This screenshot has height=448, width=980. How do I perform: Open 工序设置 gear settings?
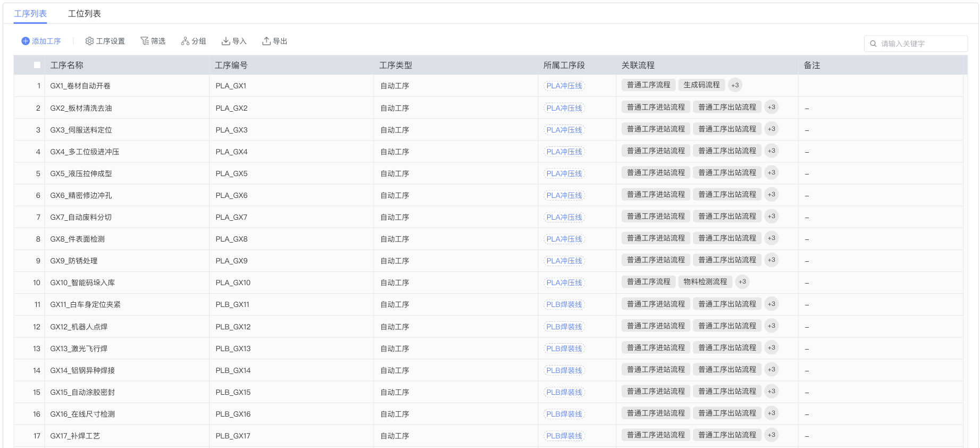(x=89, y=41)
